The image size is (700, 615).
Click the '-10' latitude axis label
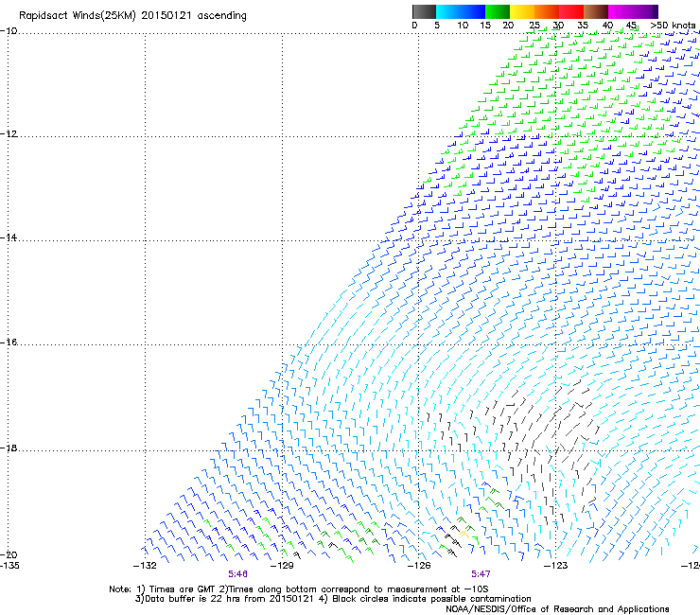pyautogui.click(x=9, y=31)
